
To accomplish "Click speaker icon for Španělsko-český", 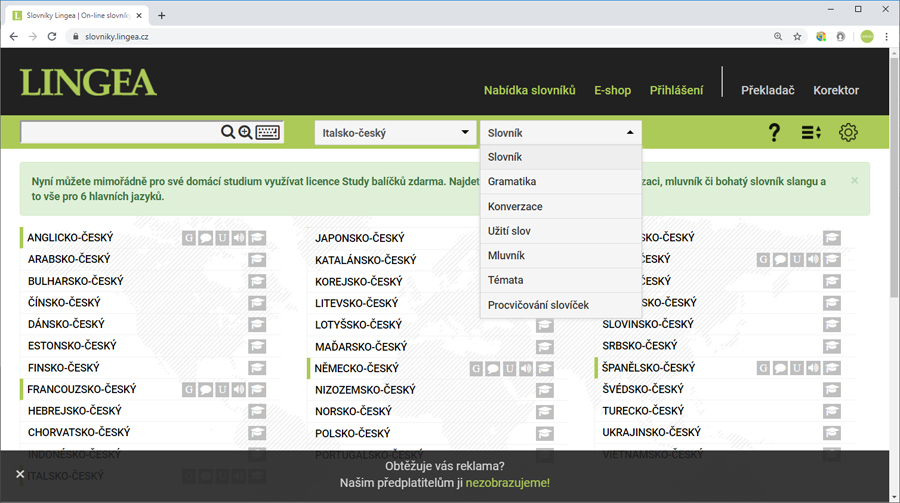I will coord(813,368).
